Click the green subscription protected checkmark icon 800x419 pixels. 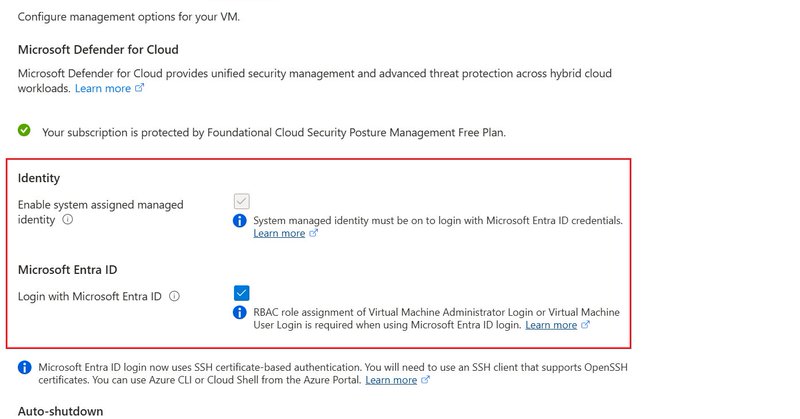click(x=24, y=131)
